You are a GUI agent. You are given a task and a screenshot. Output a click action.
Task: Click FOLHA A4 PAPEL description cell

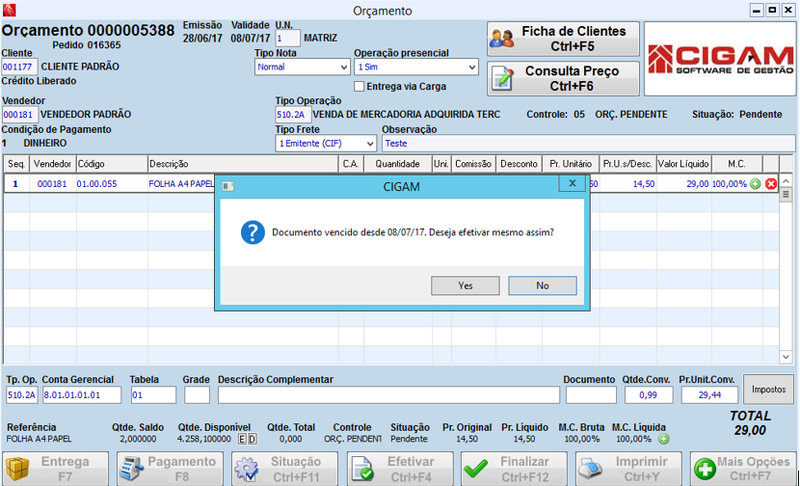tap(181, 184)
